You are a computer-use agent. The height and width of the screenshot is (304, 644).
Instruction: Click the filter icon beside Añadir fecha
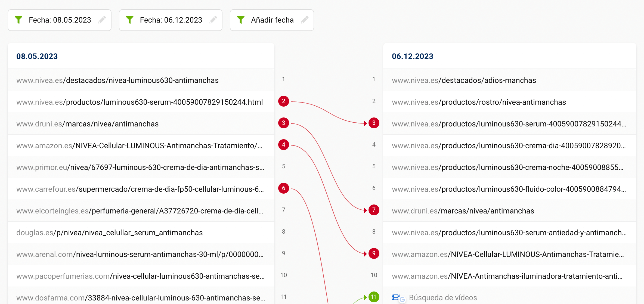241,20
